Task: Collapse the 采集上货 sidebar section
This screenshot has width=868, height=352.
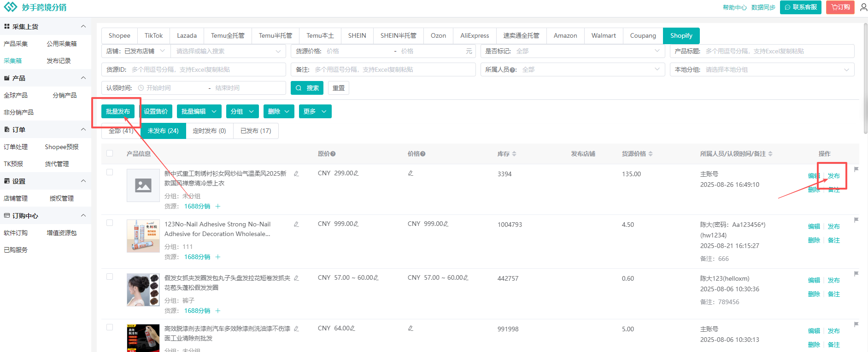Action: (83, 26)
